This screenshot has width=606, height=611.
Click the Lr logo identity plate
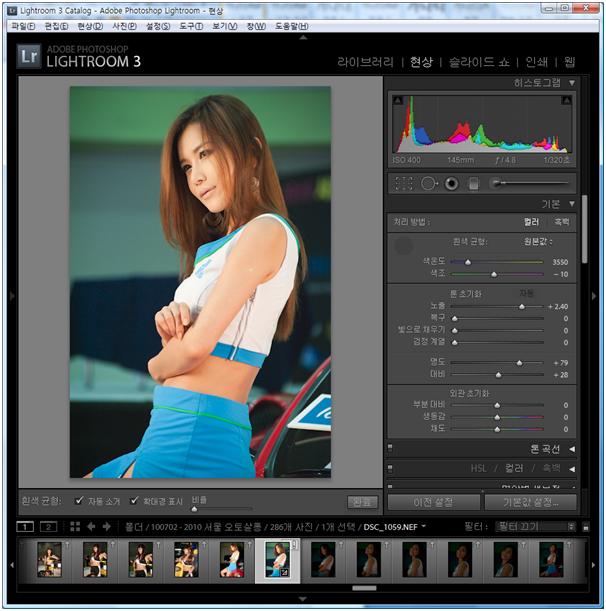[29, 56]
